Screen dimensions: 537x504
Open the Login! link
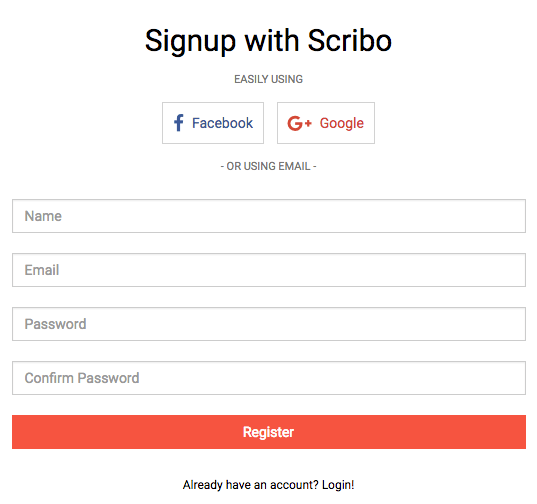pyautogui.click(x=338, y=485)
